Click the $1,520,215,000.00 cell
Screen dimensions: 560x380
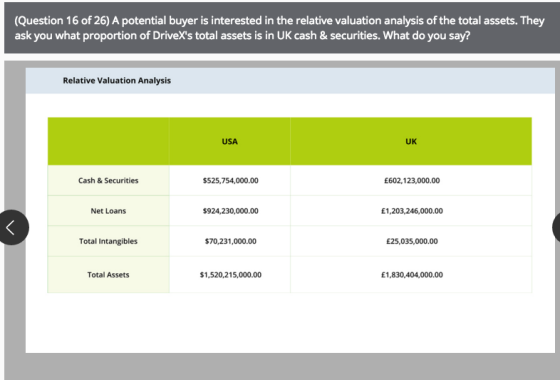point(230,275)
